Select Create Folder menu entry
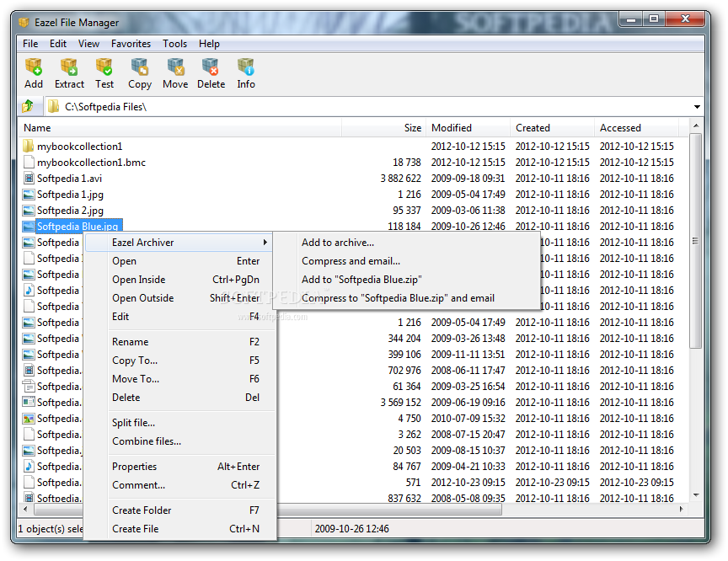Viewport: 728px width, 561px height. tap(179, 510)
